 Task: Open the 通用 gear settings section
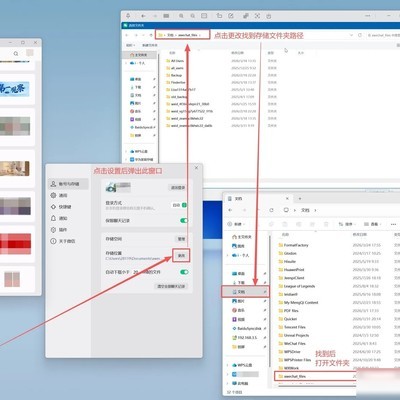coord(59,195)
